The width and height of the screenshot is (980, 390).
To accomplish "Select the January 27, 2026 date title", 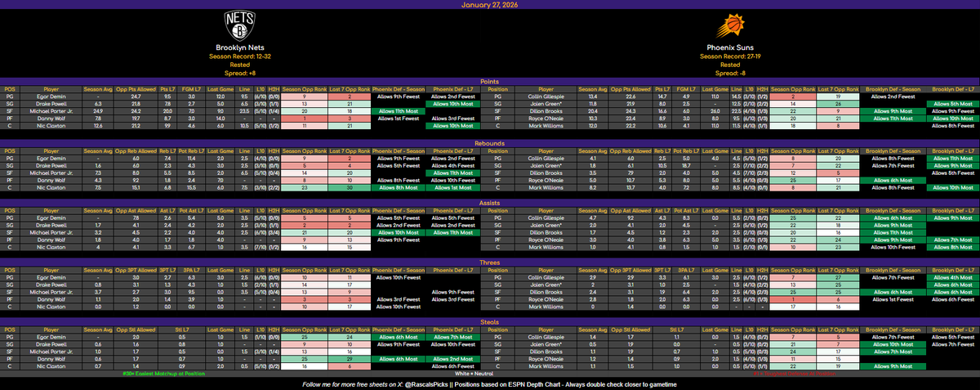I will pyautogui.click(x=490, y=4).
